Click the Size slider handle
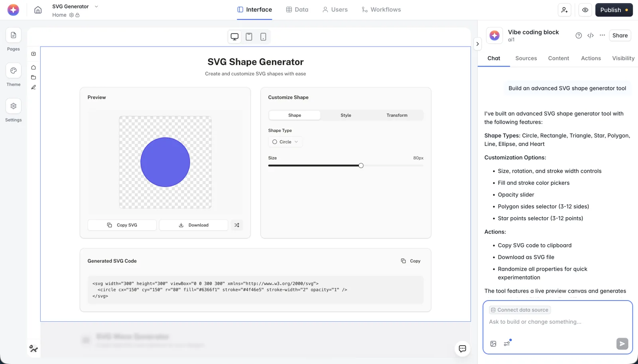 pos(361,165)
